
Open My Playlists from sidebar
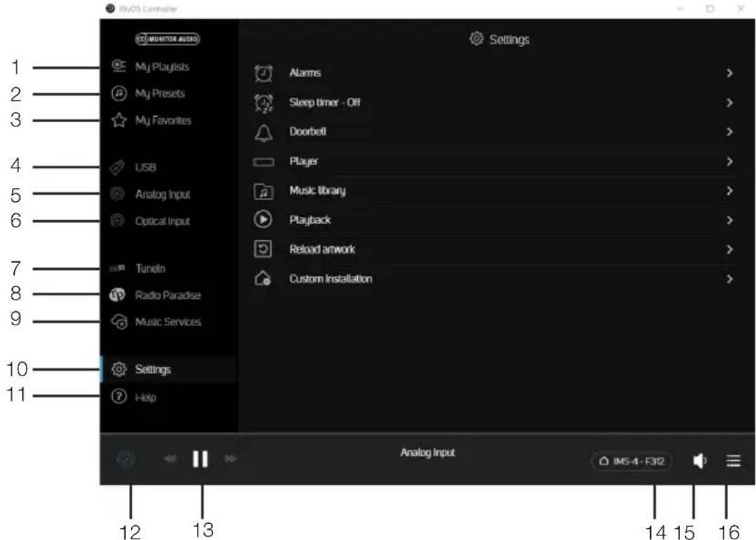click(x=162, y=67)
